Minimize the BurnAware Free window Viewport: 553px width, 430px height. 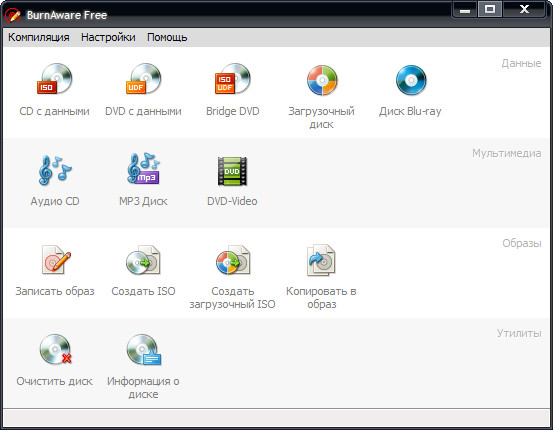[x=465, y=10]
